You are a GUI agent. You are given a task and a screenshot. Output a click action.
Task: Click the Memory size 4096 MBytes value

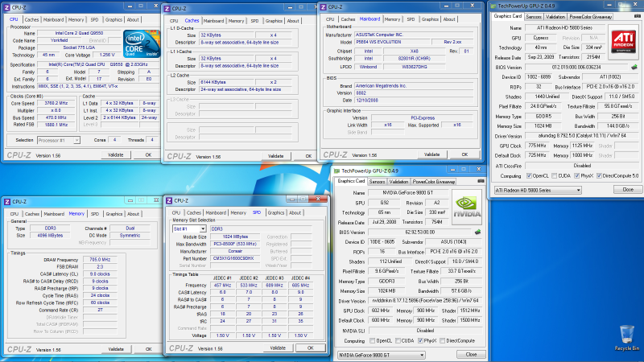click(50, 236)
